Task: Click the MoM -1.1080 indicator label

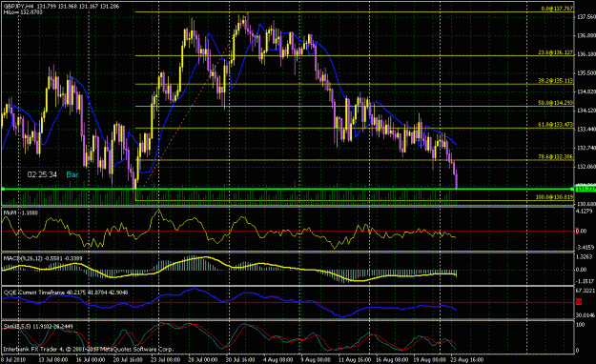Action: (21, 212)
